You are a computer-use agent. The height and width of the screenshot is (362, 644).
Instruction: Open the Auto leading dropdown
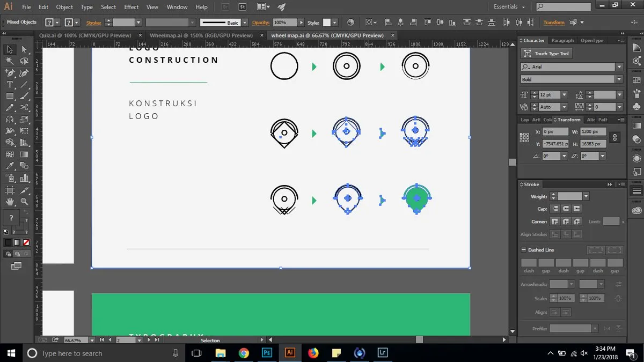pos(564,107)
